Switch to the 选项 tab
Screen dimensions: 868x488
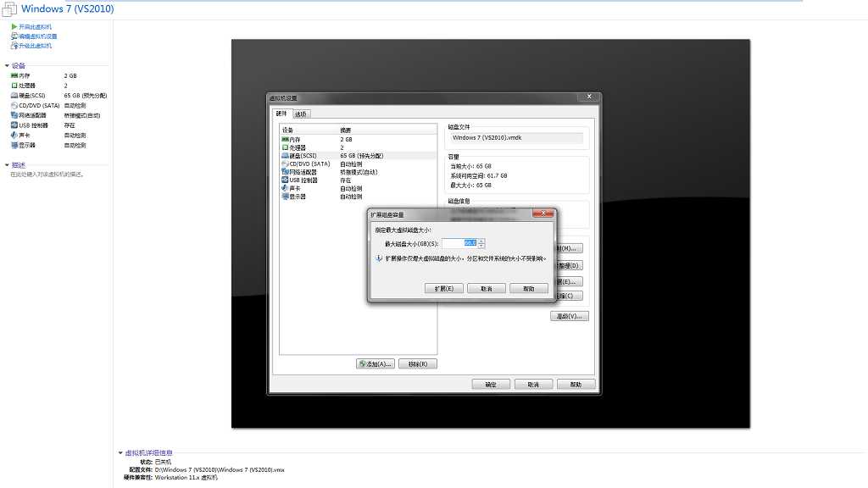[301, 114]
